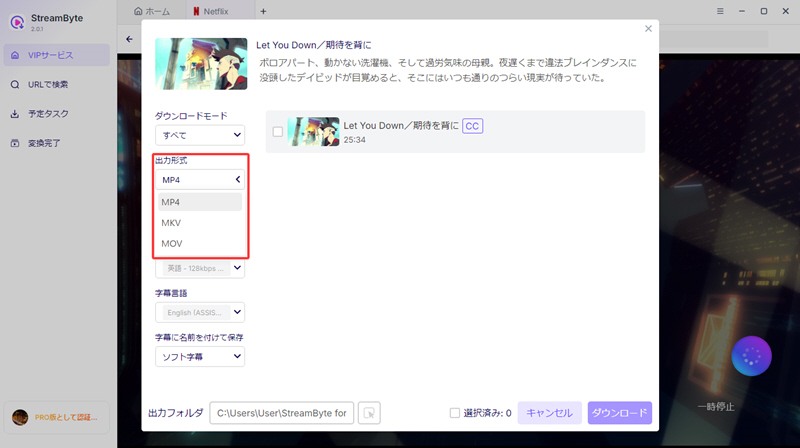Click the icon beside 変換完了
This screenshot has height=448, width=800.
(15, 143)
